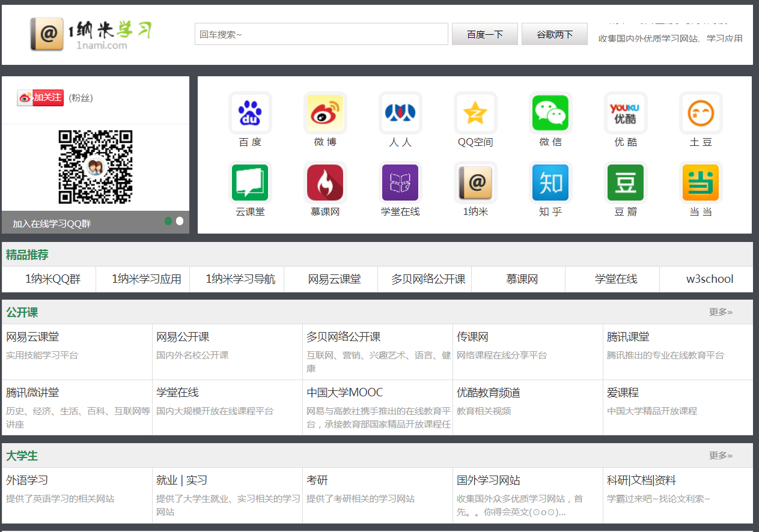Open 网易云课堂 link under 公开课
Screen dimensions: 759x532
click(x=32, y=337)
